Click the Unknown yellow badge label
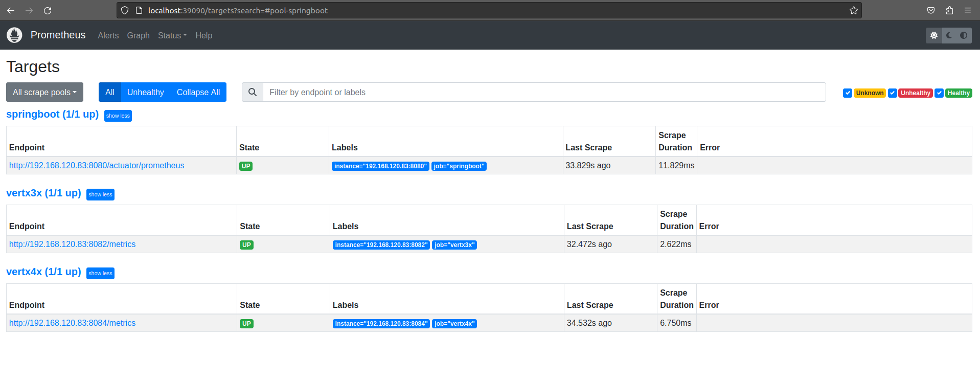Viewport: 980px width, 380px height. point(870,93)
